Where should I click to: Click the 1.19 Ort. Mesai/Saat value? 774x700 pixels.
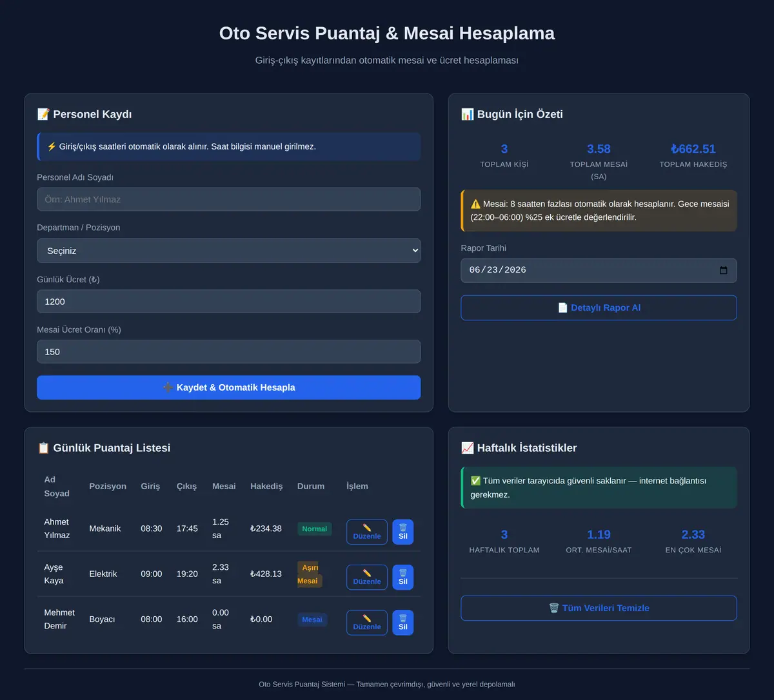pyautogui.click(x=599, y=534)
